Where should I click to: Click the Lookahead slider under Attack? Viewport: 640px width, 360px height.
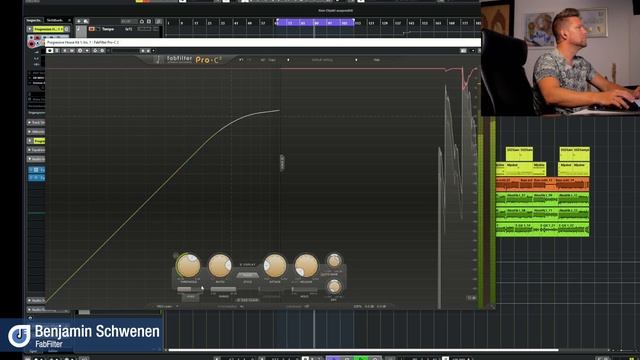(272, 289)
